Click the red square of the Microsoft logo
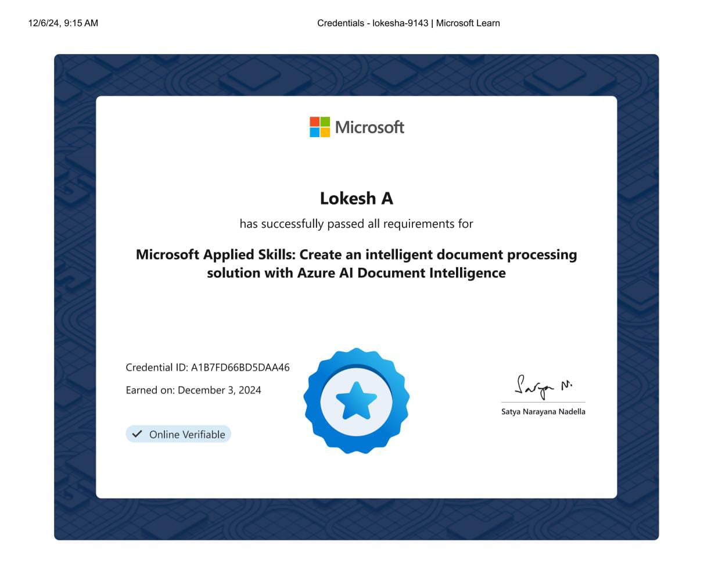The image size is (711, 588). click(314, 121)
